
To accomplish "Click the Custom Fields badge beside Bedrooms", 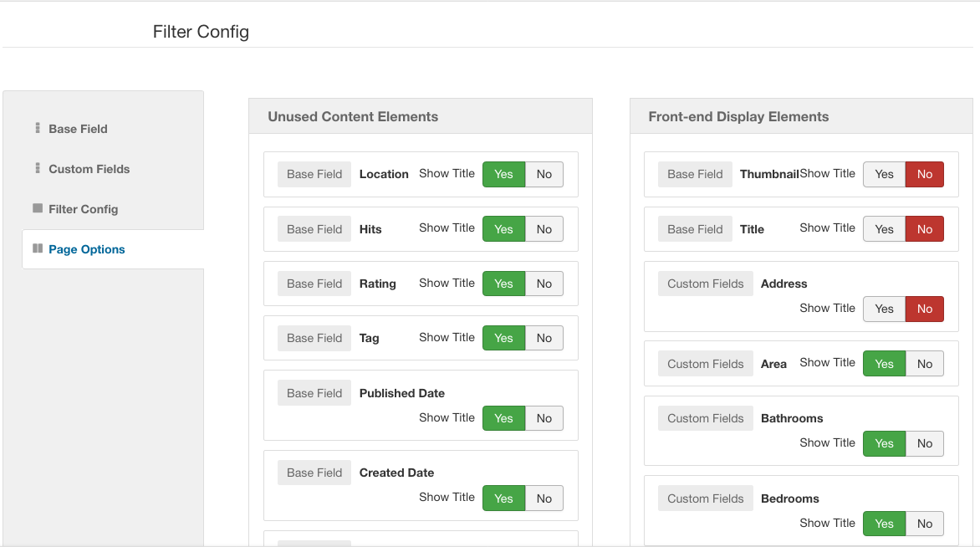I will point(705,498).
